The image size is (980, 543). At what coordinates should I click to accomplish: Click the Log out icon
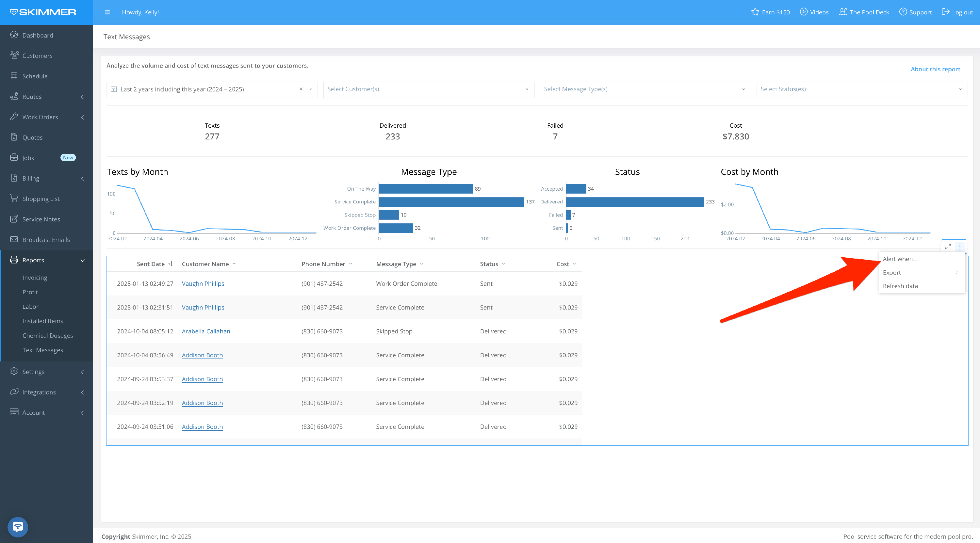coord(945,12)
